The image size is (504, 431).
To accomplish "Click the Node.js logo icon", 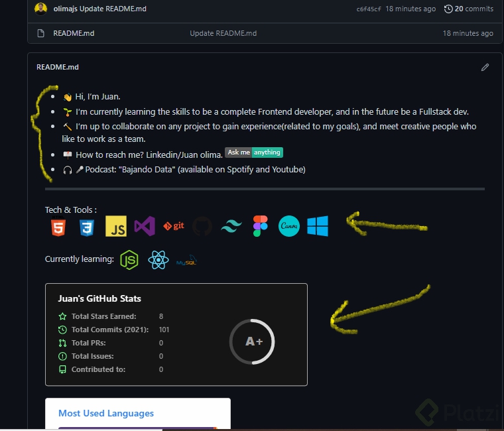I will coord(129,260).
